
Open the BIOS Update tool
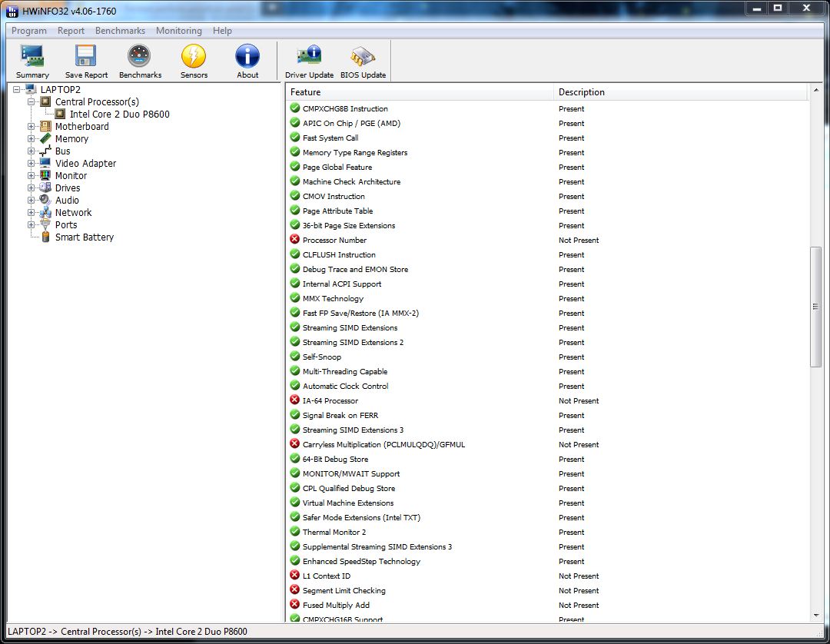[363, 61]
